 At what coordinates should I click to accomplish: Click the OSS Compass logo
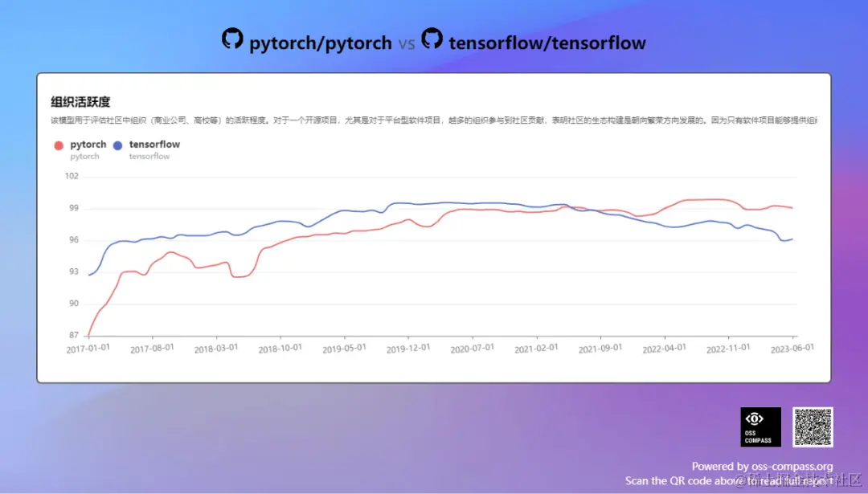click(x=760, y=427)
